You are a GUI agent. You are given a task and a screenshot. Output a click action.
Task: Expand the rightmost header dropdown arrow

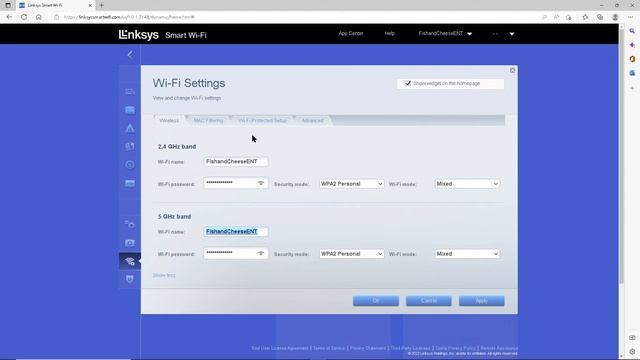click(512, 34)
